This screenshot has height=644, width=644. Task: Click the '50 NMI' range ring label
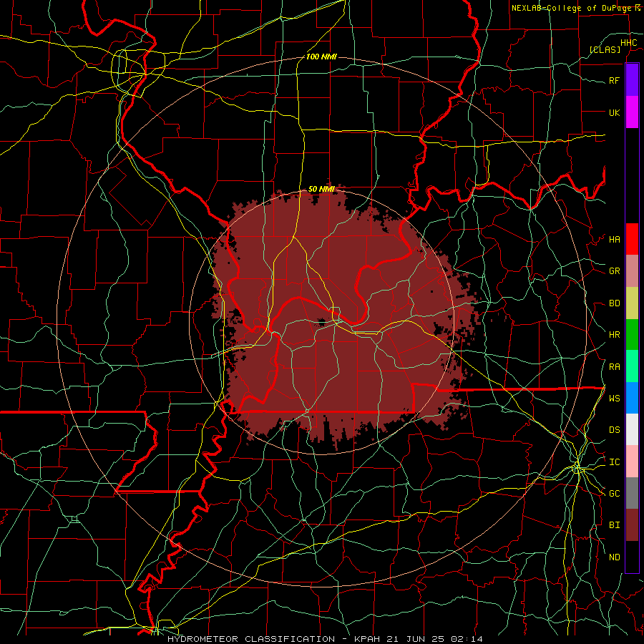pyautogui.click(x=321, y=189)
